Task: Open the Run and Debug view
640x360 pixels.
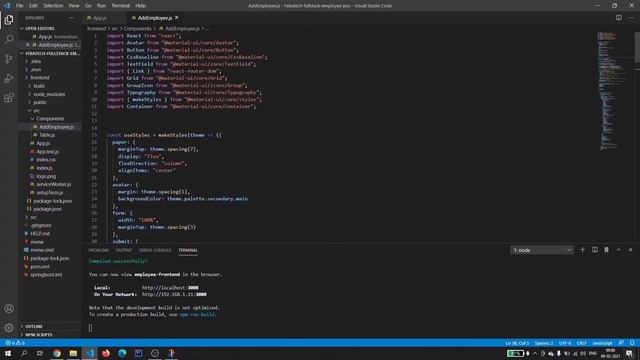Action: 9,78
